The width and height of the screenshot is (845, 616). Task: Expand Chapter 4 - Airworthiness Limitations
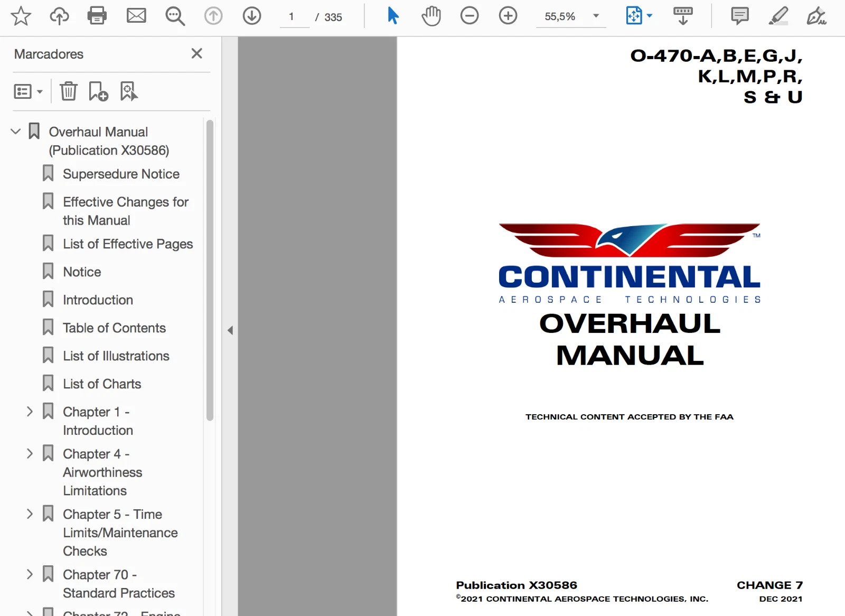coord(30,453)
